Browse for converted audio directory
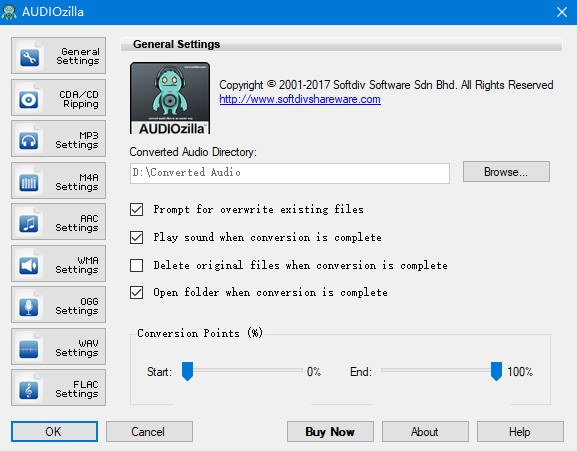Image resolution: width=577 pixels, height=451 pixels. 506,171
